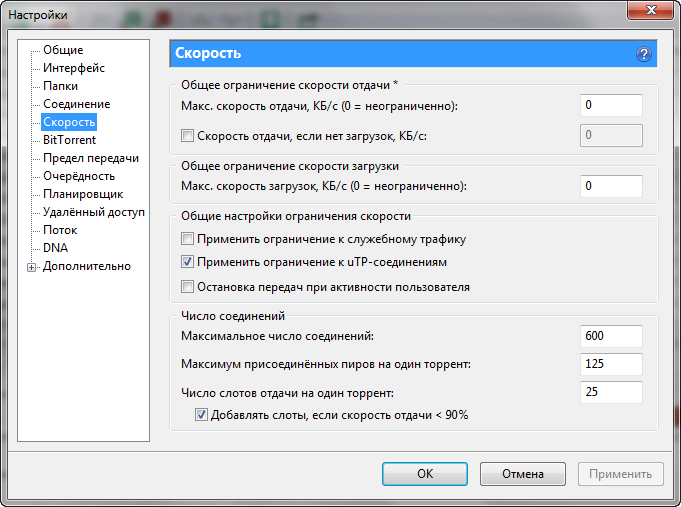Enable Скорость отдачи, если нет загрузок checkbox

coord(187,136)
